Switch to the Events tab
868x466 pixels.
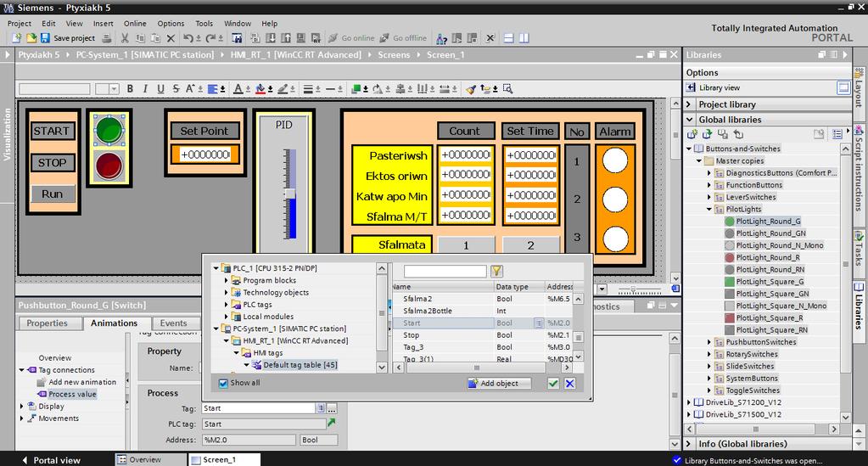coord(173,323)
